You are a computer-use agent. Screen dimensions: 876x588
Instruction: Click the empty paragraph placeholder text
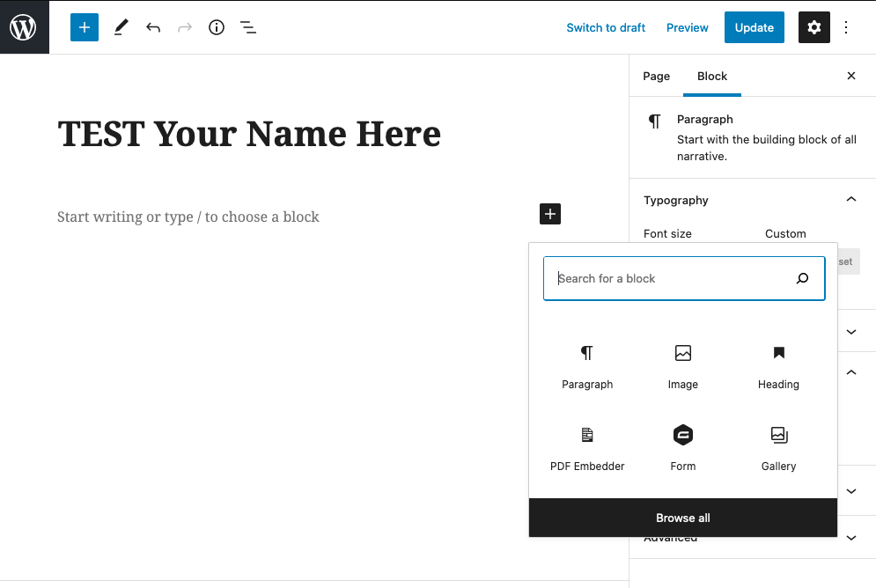pyautogui.click(x=188, y=217)
